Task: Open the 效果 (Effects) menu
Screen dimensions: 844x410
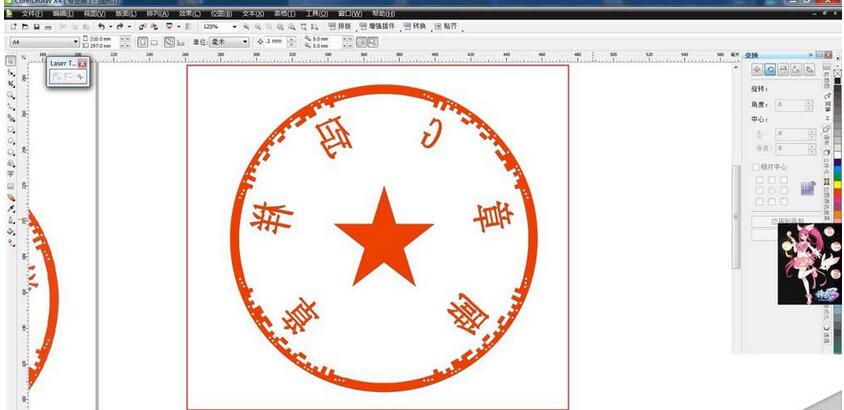Action: (x=189, y=13)
